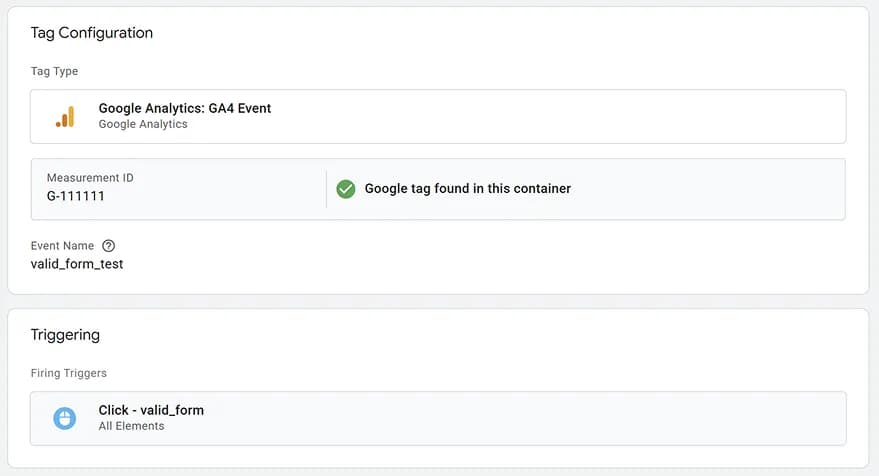Click the Event Name label
Viewport: 879px width, 476px height.
[62, 246]
